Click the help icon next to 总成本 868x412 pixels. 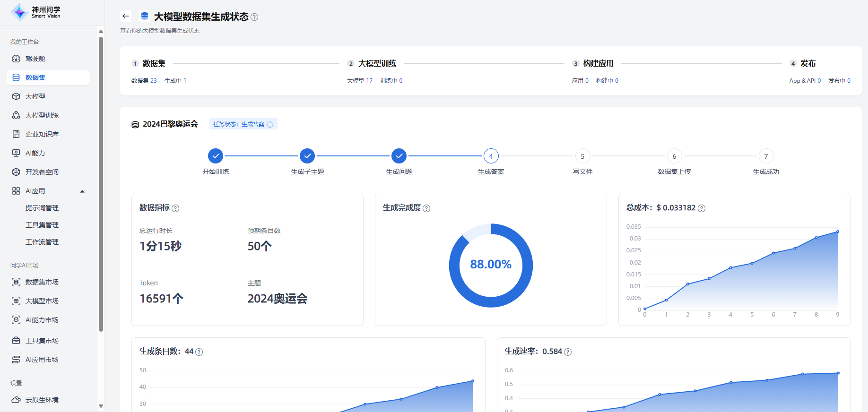(702, 208)
